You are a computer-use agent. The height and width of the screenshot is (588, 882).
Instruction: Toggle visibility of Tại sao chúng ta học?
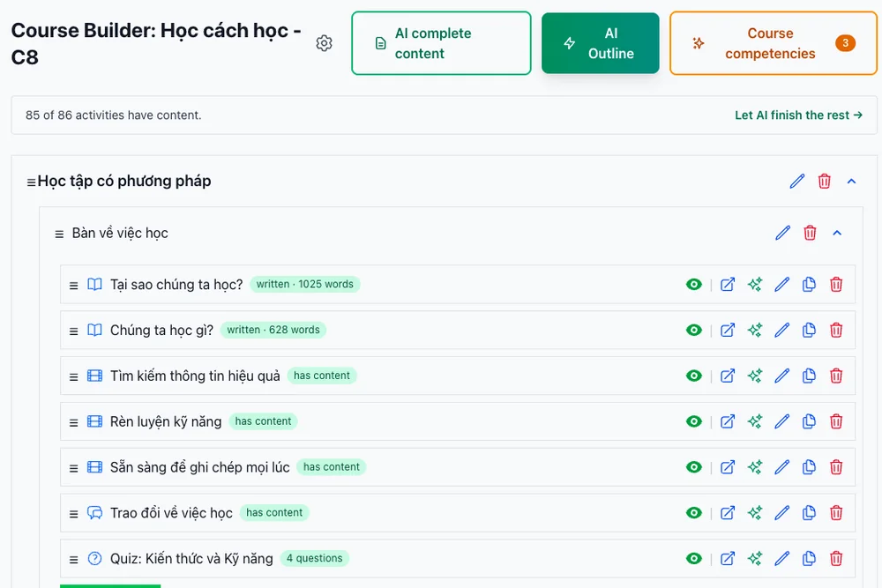click(694, 285)
